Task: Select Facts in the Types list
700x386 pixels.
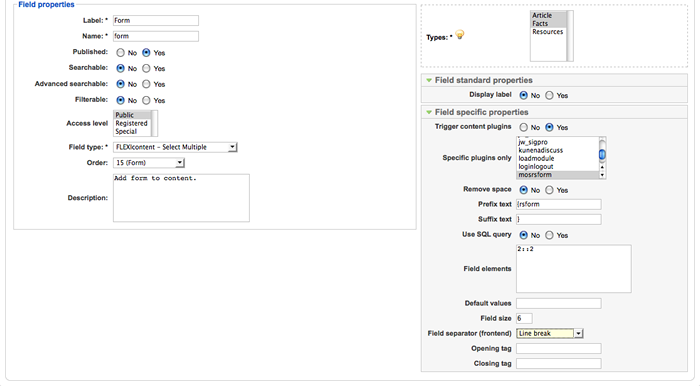Action: (x=549, y=23)
